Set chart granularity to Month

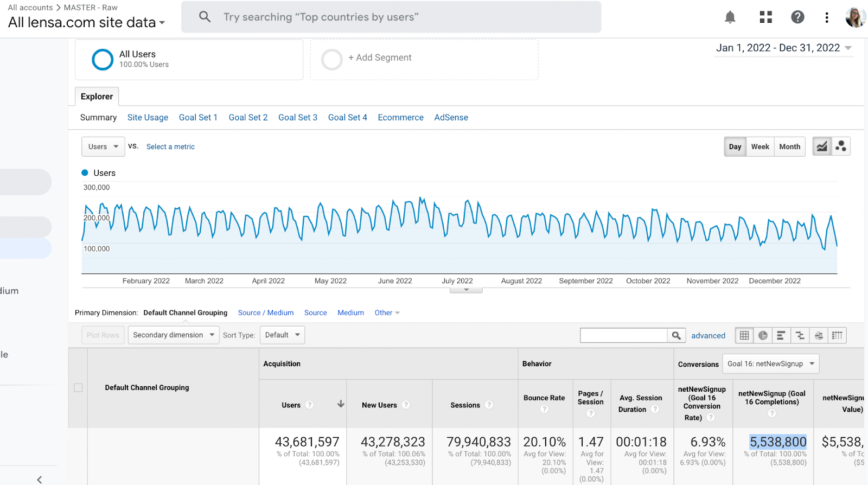790,146
